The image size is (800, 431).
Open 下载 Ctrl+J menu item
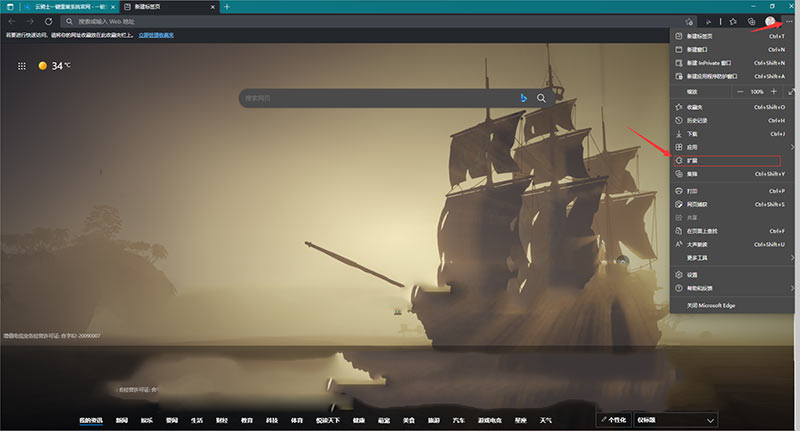[x=732, y=134]
